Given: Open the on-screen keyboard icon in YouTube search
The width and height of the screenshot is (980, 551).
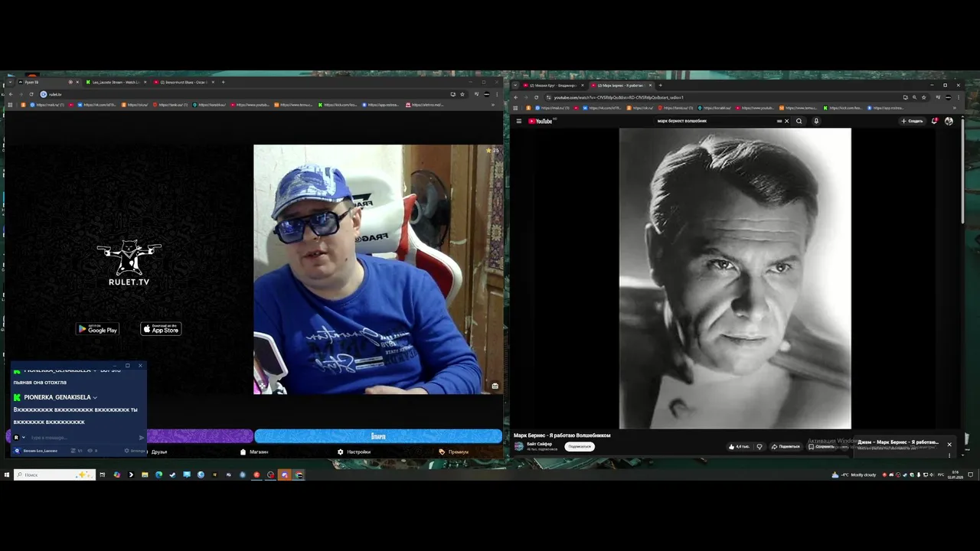Looking at the screenshot, I should point(779,121).
